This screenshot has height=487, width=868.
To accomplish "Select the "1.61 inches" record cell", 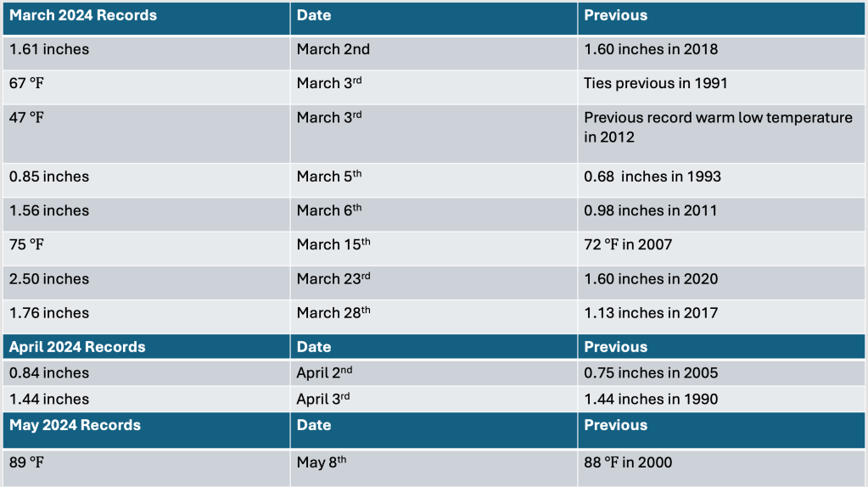I will coord(49,49).
